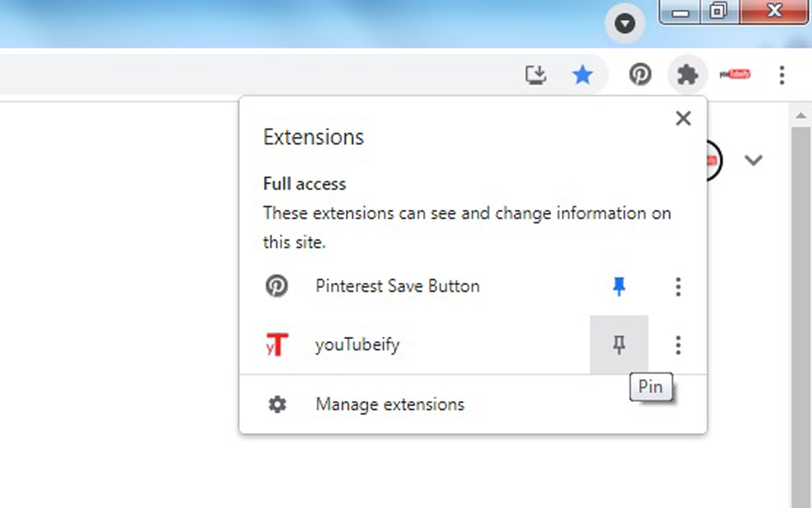Dismiss the Extensions popup with the X
Screen dimensions: 812x508
[683, 118]
